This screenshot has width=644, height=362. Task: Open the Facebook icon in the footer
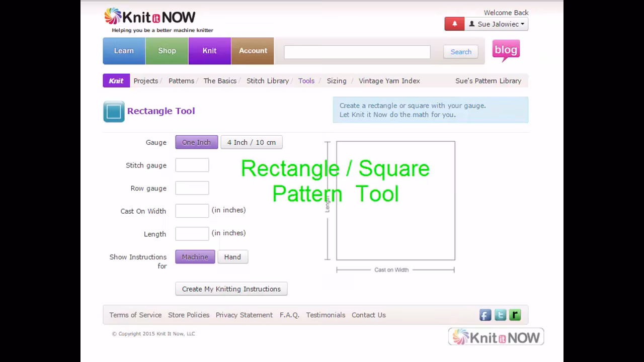tap(485, 315)
